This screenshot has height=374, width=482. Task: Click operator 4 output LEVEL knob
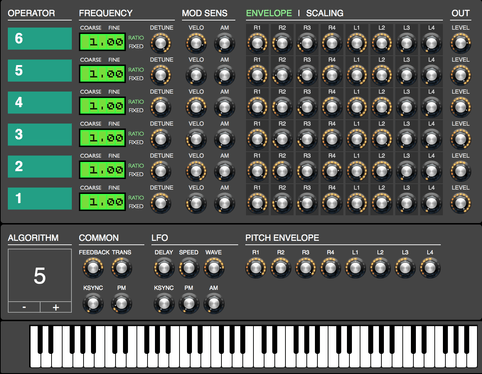(460, 107)
